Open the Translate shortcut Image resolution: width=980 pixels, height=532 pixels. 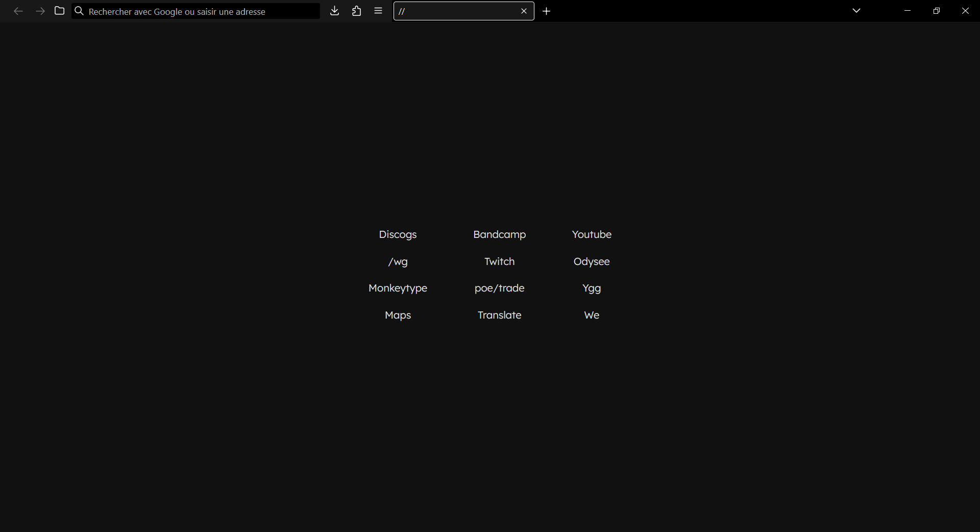tap(499, 315)
